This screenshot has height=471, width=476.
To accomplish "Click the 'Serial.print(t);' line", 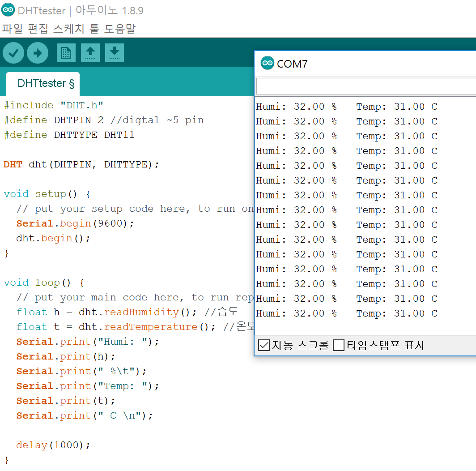I will click(66, 401).
